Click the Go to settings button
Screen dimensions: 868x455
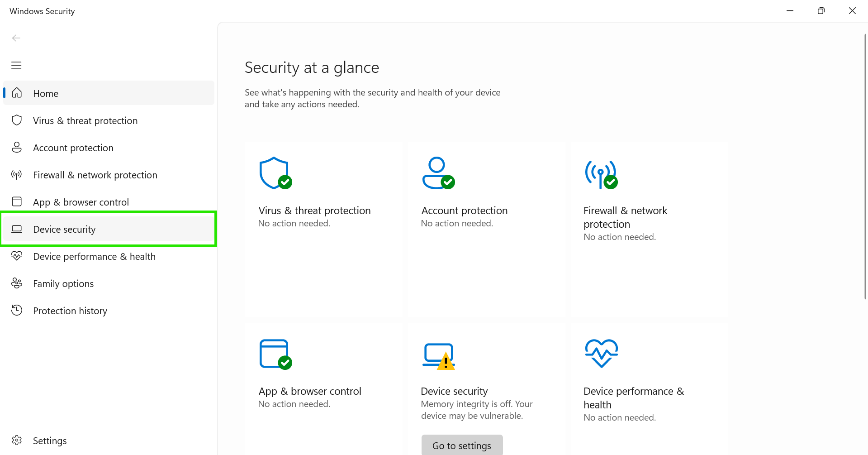coord(462,445)
